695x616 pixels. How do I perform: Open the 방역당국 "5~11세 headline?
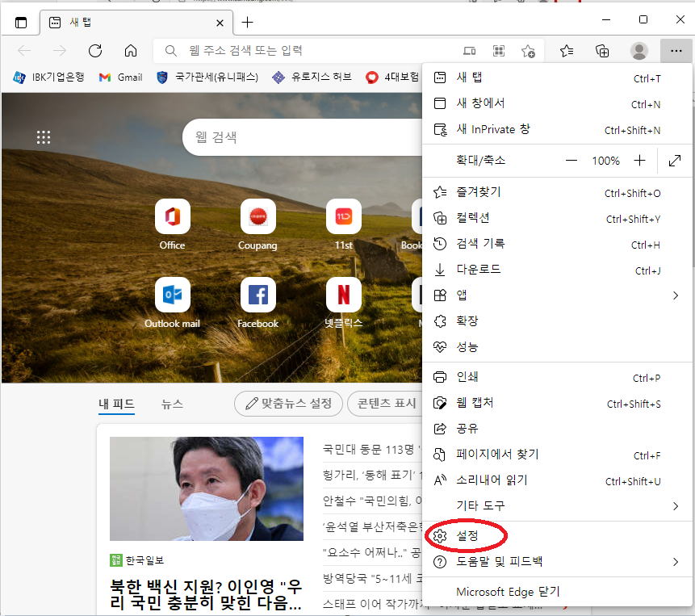pyautogui.click(x=372, y=578)
